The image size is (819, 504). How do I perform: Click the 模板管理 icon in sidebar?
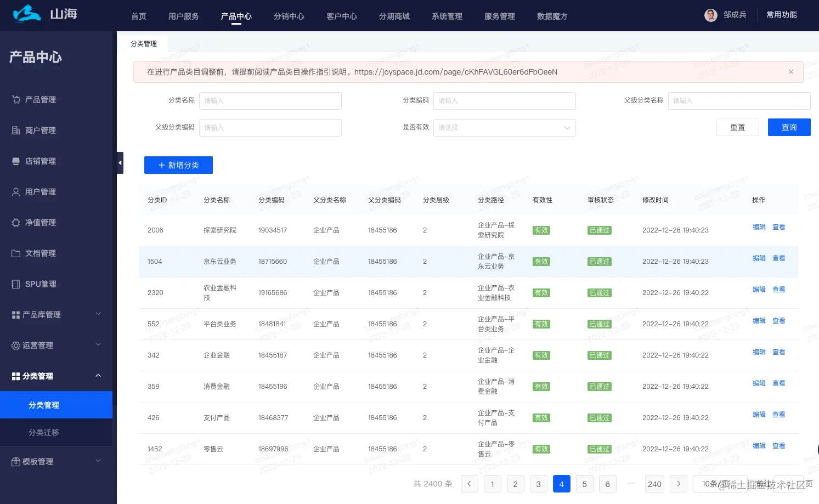point(16,462)
